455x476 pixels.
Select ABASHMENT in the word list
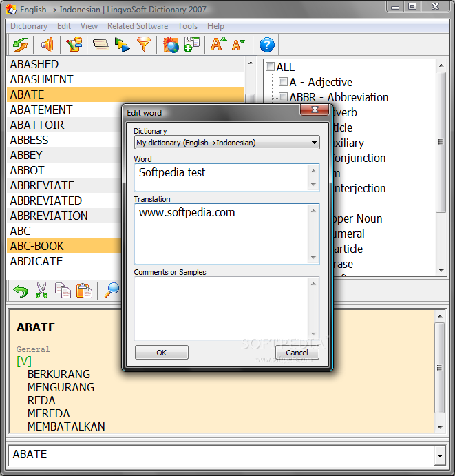tap(125, 79)
